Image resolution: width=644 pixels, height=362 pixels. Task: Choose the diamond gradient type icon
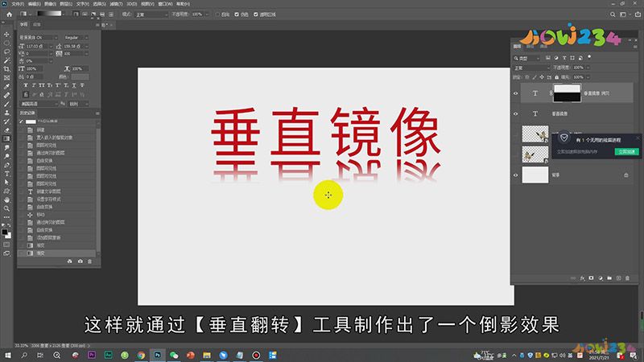point(111,14)
